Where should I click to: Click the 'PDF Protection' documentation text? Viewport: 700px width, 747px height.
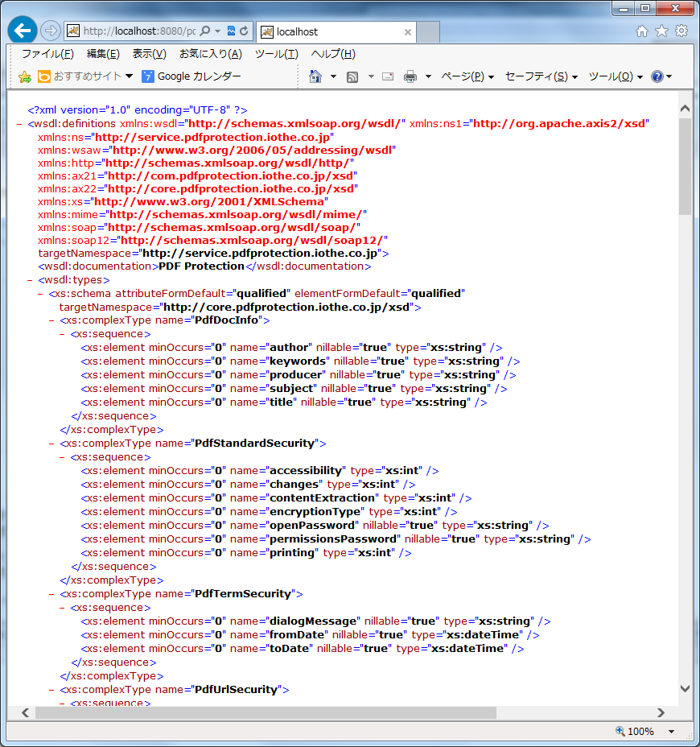[x=201, y=266]
